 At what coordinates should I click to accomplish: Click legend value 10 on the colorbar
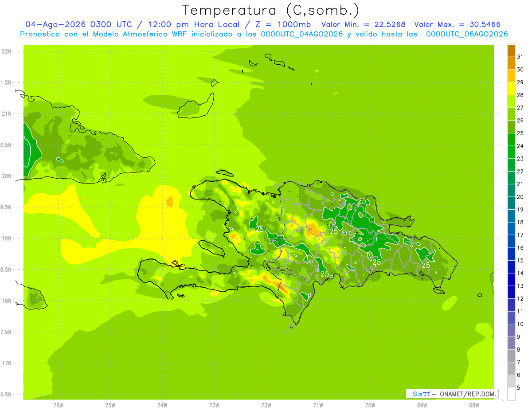point(520,324)
